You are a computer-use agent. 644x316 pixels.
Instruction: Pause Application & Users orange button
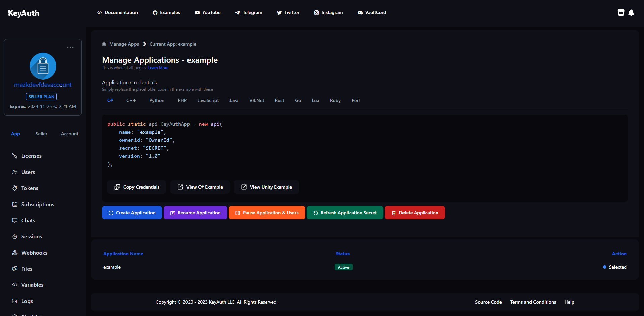[x=267, y=213]
